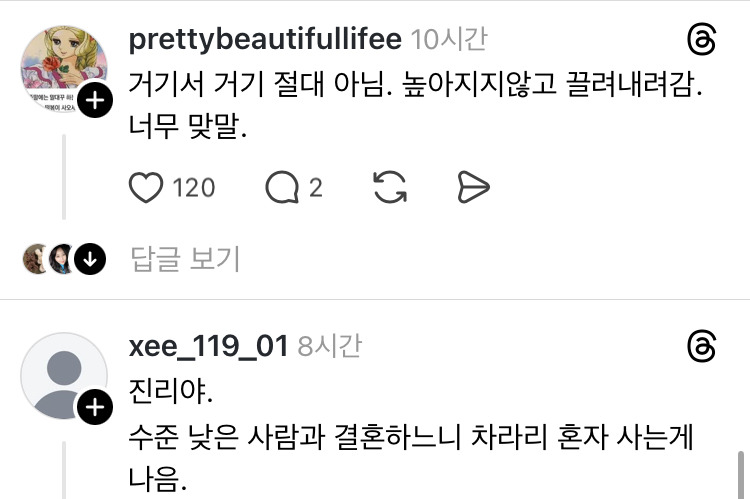Follow xee_119_01 using plus badge
This screenshot has width=750, height=499.
pos(94,407)
